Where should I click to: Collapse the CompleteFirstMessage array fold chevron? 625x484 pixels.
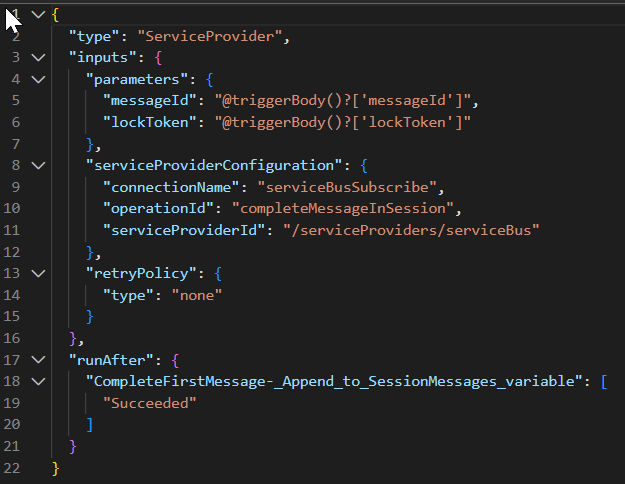[38, 381]
